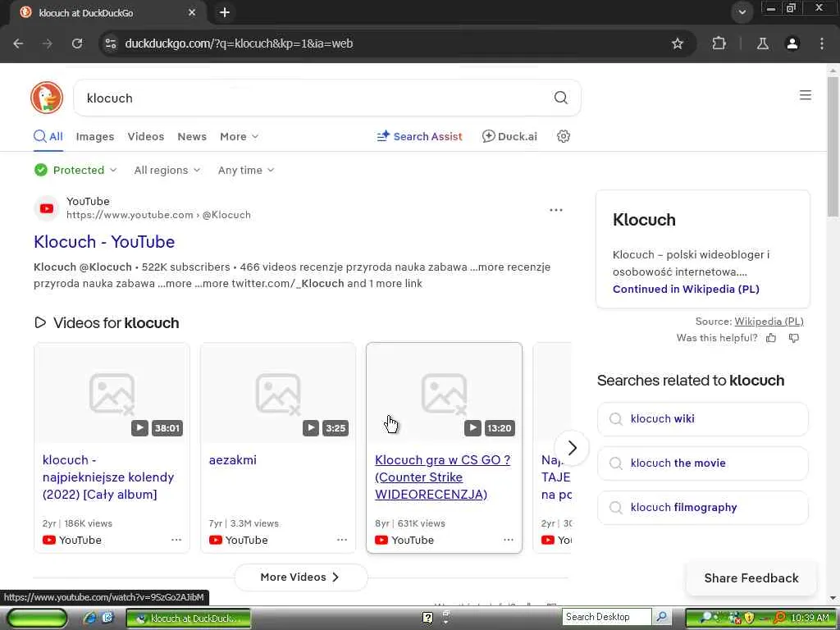Viewport: 840px width, 630px height.
Task: Click the DuckDuckGo logo
Action: point(47,98)
